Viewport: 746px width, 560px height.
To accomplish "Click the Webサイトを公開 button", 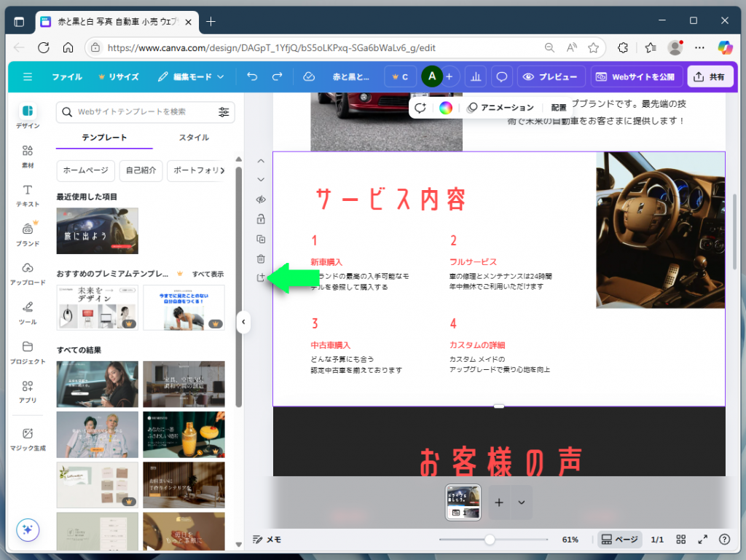I will coord(637,76).
